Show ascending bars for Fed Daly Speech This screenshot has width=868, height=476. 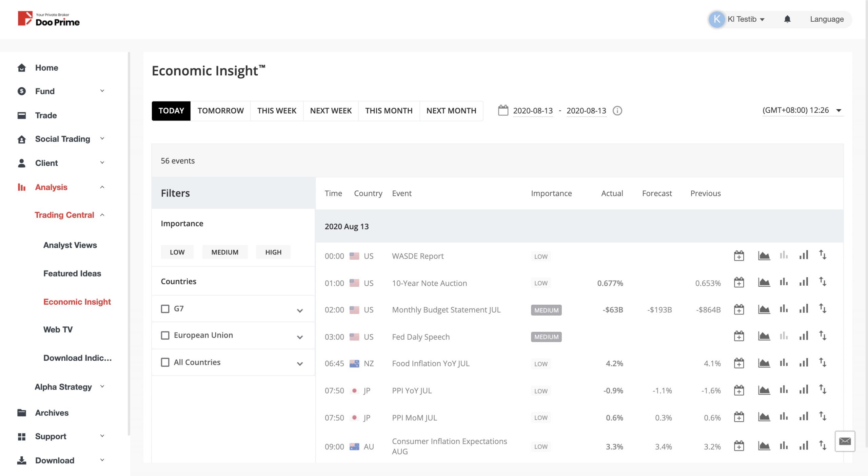[804, 336]
